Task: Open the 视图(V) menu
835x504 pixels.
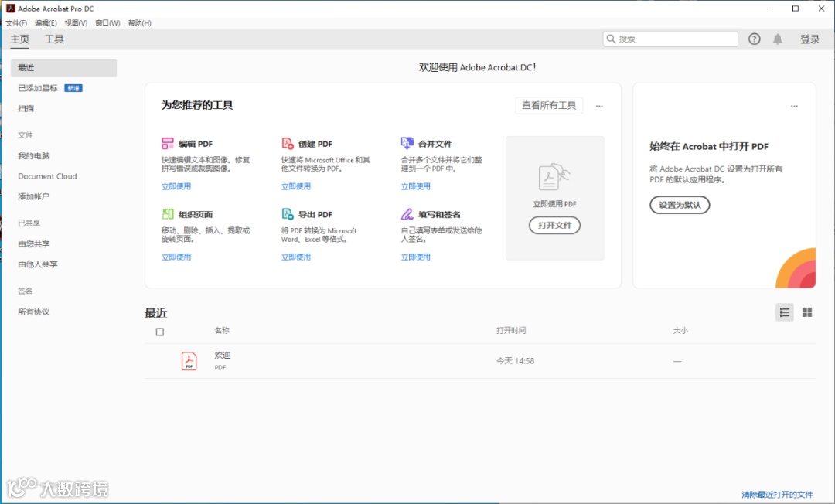Action: pyautogui.click(x=76, y=23)
